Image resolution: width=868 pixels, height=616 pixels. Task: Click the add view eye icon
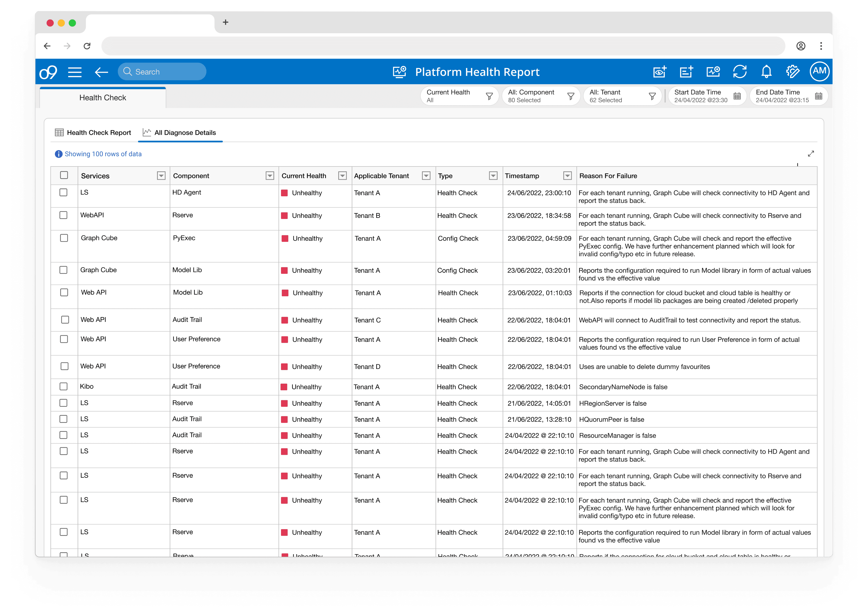tap(660, 71)
